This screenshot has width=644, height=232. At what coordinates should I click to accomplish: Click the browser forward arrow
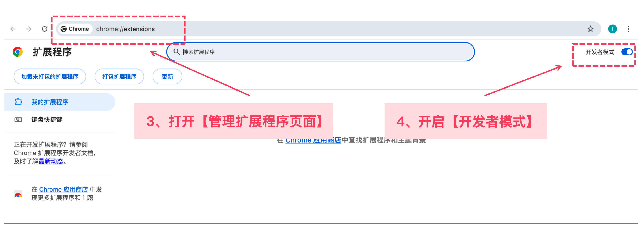pos(29,29)
